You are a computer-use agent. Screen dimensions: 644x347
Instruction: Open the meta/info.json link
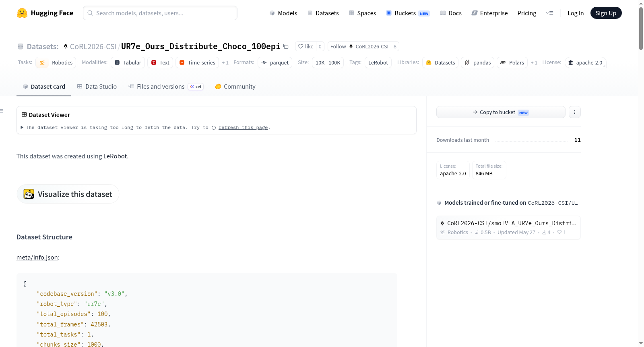click(37, 258)
